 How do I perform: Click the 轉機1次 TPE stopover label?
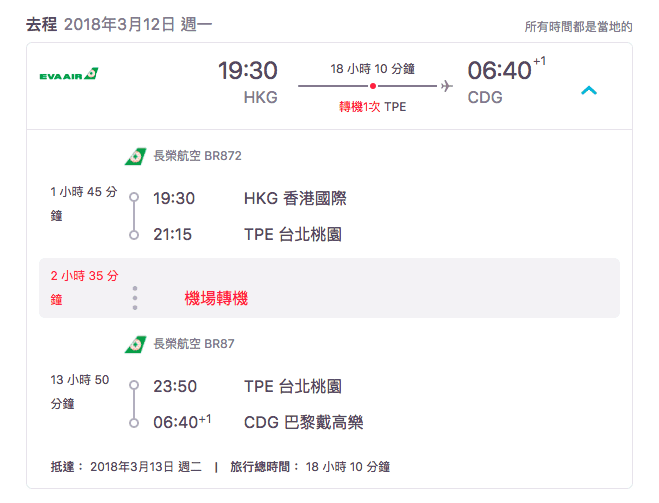(x=372, y=107)
